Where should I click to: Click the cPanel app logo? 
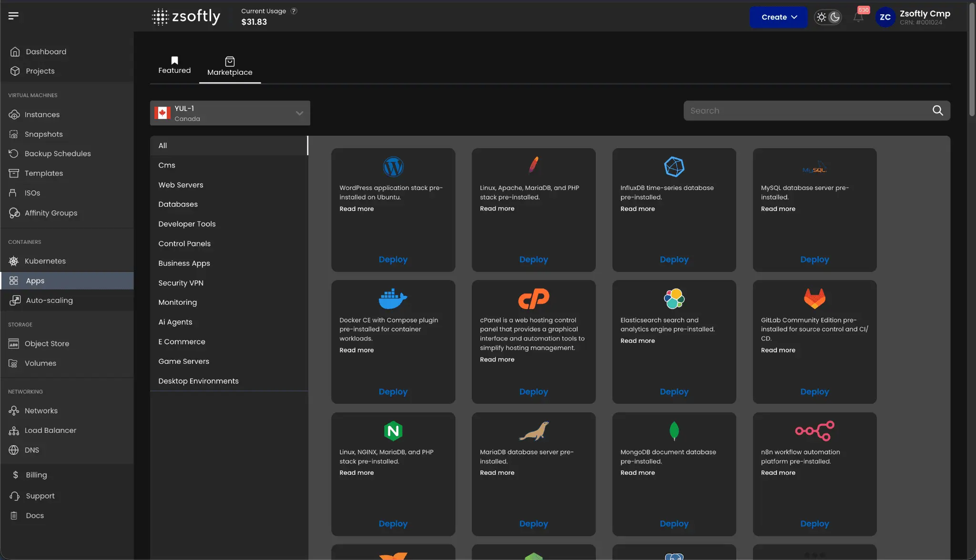pyautogui.click(x=534, y=299)
